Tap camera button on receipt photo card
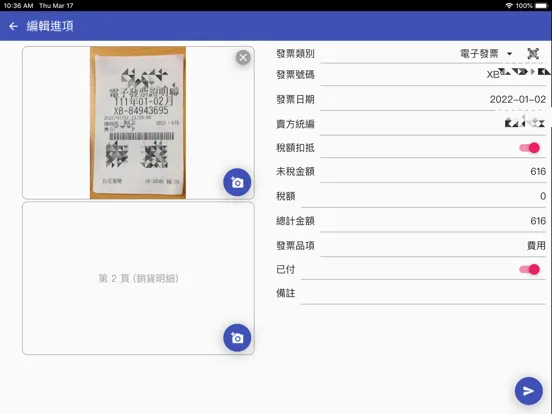Screen dimensions: 552x414 (237, 182)
